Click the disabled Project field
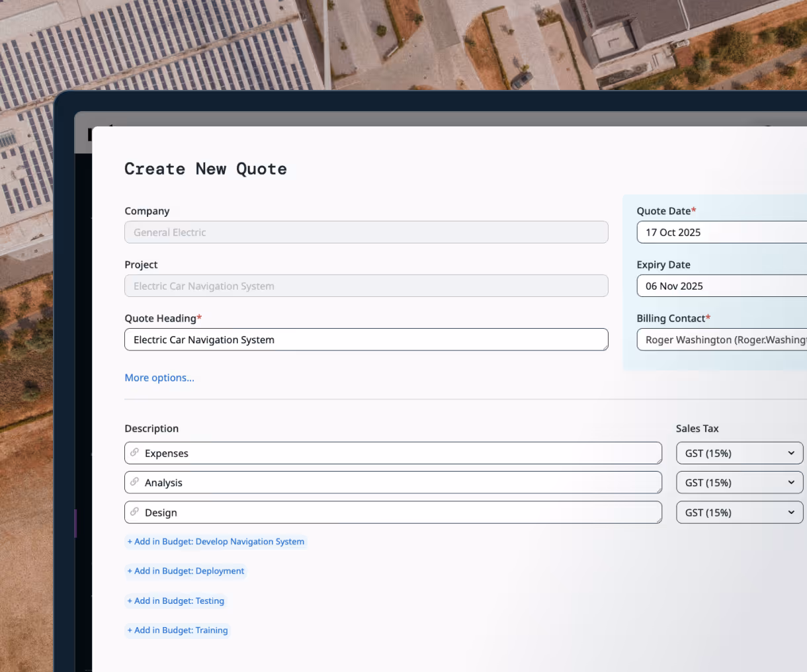The height and width of the screenshot is (672, 807). point(366,286)
